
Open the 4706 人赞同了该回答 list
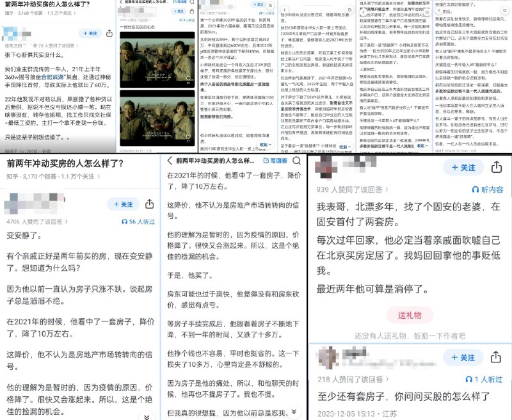pos(37,222)
